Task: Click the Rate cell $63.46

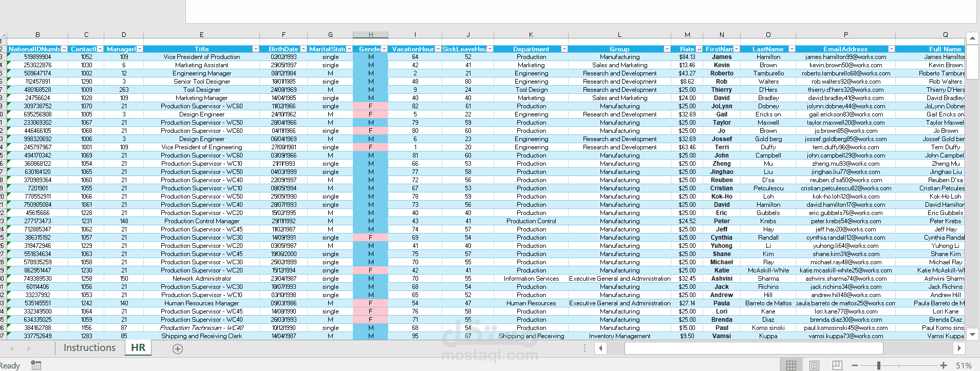Action: click(x=687, y=147)
